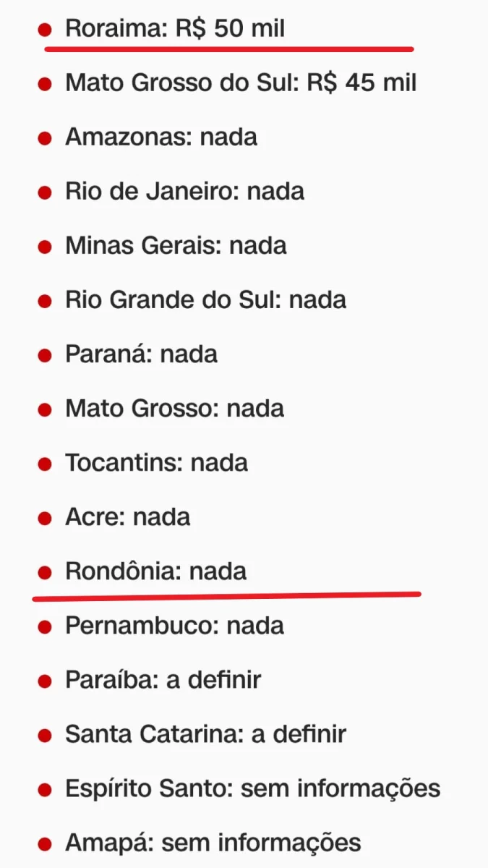Click Espírito Santo: sem informações line

252,788
